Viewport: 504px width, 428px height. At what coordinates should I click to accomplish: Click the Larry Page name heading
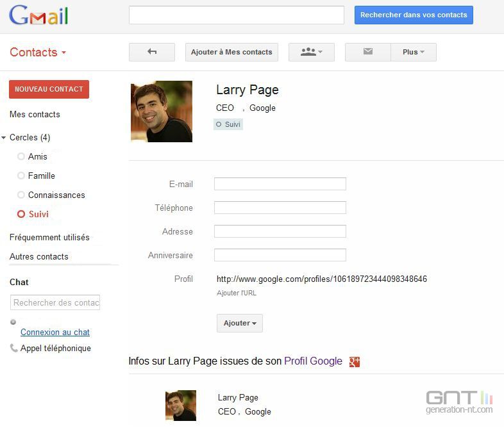[x=248, y=90]
